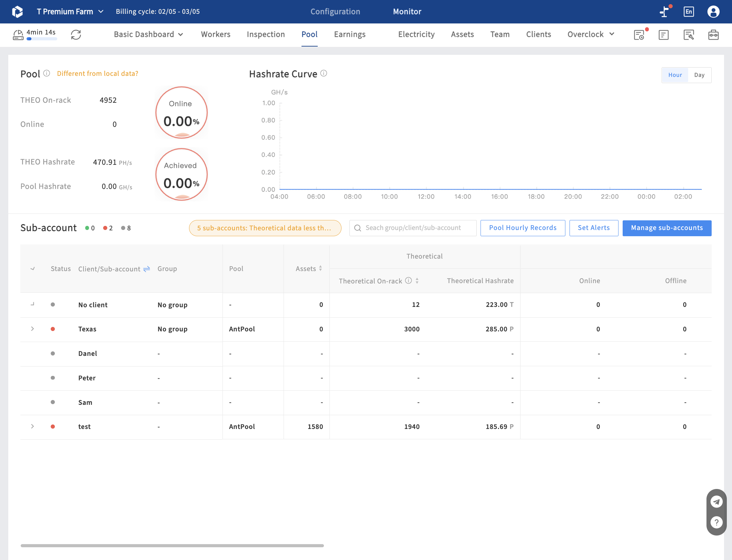Switch hashrate curve to Day
The height and width of the screenshot is (560, 732).
699,75
